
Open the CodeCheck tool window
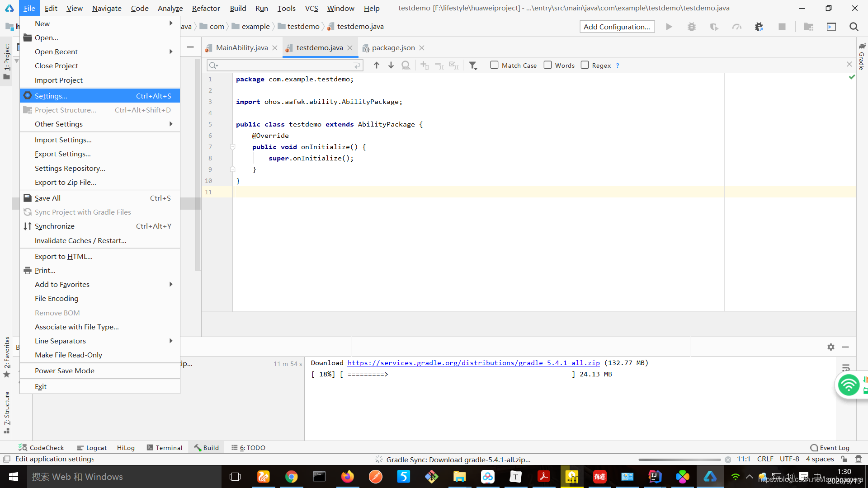click(41, 448)
